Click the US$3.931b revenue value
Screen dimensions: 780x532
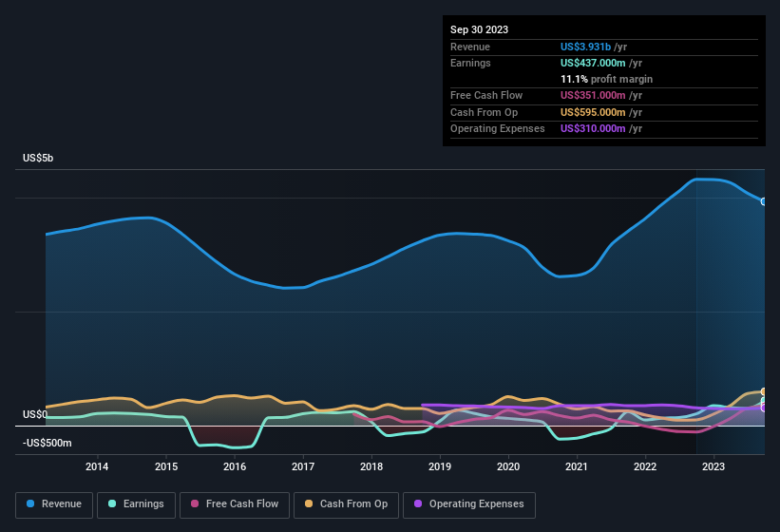(585, 47)
